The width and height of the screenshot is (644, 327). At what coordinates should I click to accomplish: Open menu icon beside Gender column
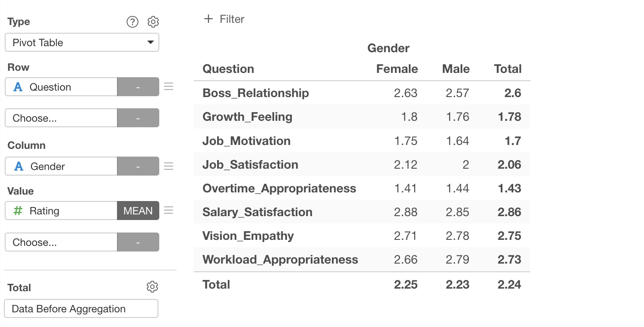[x=169, y=166]
